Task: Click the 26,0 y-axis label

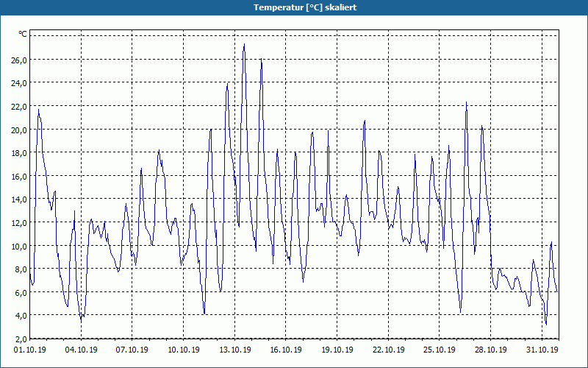Action: [19, 60]
